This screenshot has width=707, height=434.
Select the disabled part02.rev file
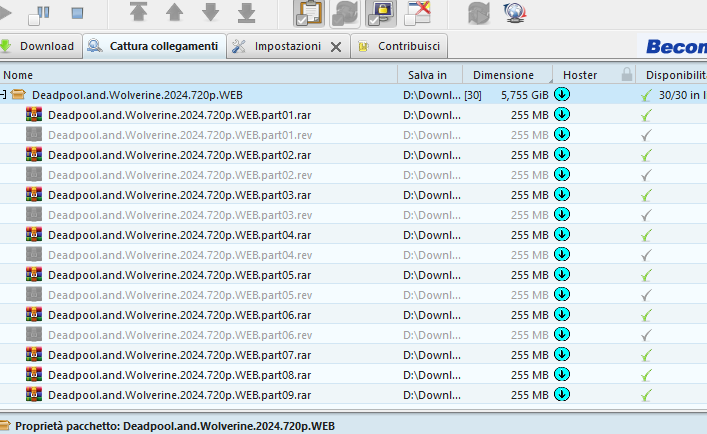(354, 175)
